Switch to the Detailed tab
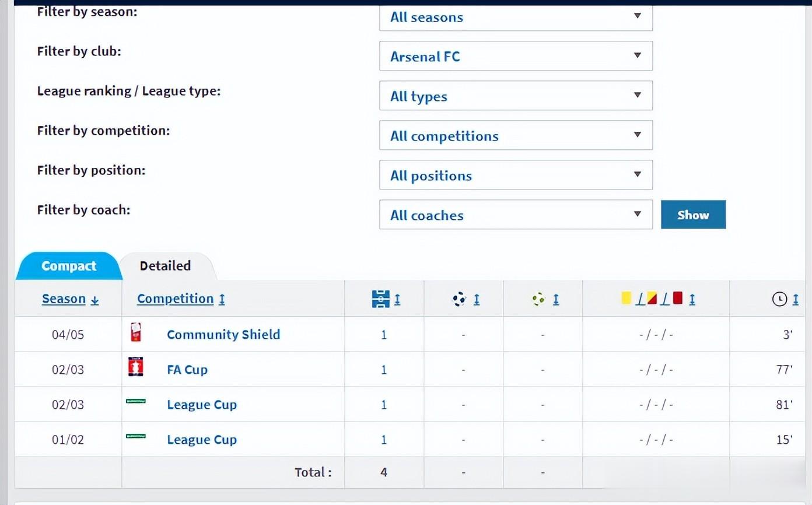812x505 pixels. pyautogui.click(x=165, y=266)
